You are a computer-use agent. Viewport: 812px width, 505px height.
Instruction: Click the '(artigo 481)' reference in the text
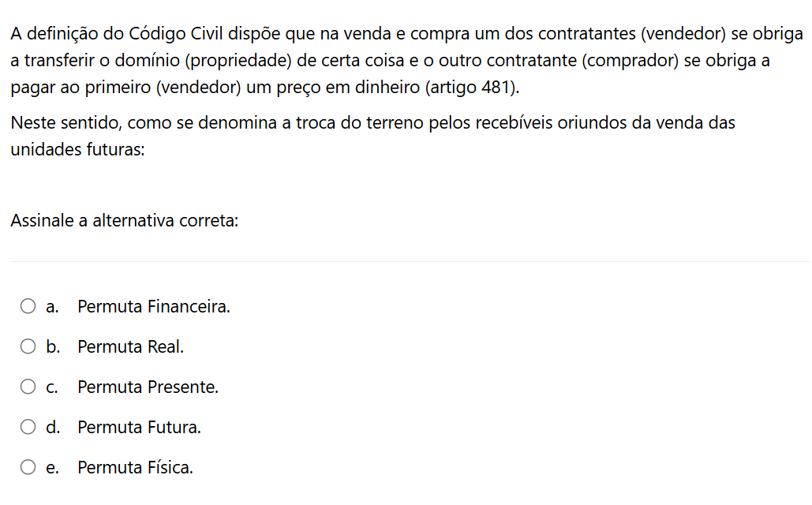click(x=472, y=87)
